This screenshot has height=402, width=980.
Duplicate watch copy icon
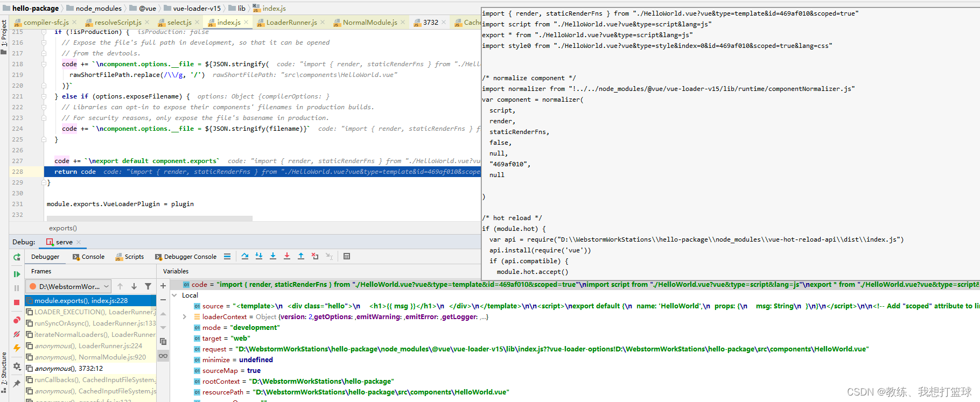163,342
